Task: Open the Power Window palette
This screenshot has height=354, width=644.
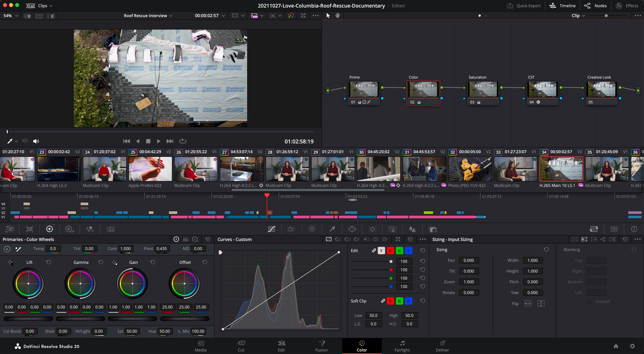Action: (x=352, y=229)
